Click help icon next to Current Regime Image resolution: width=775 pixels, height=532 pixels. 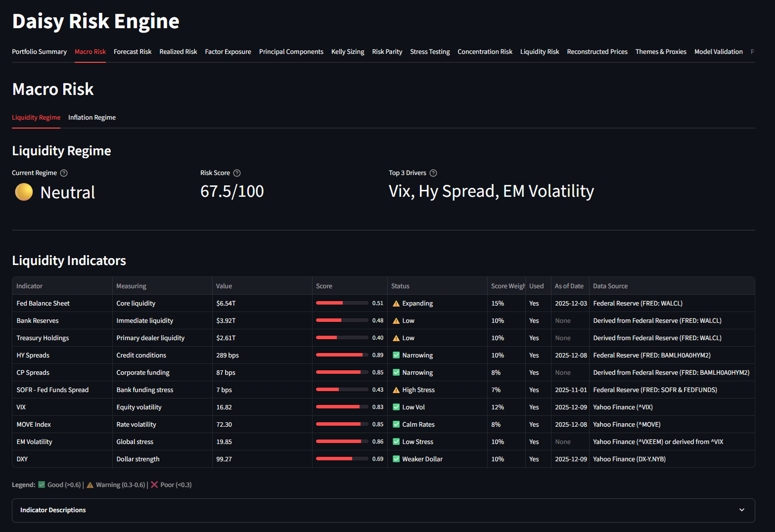click(64, 173)
